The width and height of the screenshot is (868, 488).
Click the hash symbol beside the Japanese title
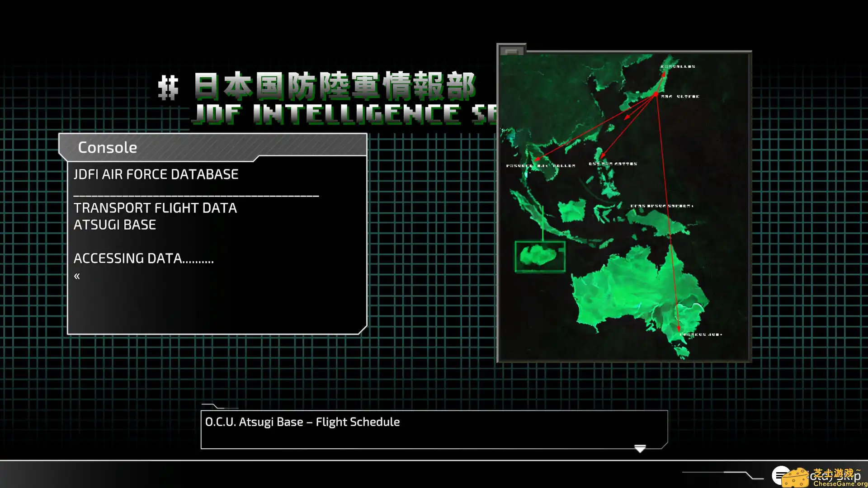click(x=168, y=88)
